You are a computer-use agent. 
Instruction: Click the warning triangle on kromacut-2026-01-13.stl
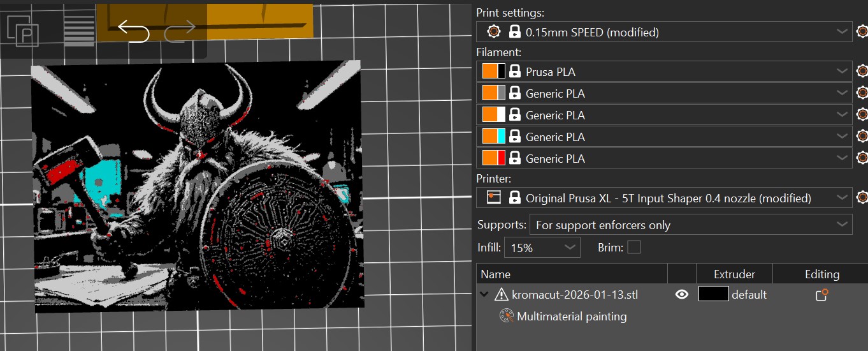(x=500, y=294)
